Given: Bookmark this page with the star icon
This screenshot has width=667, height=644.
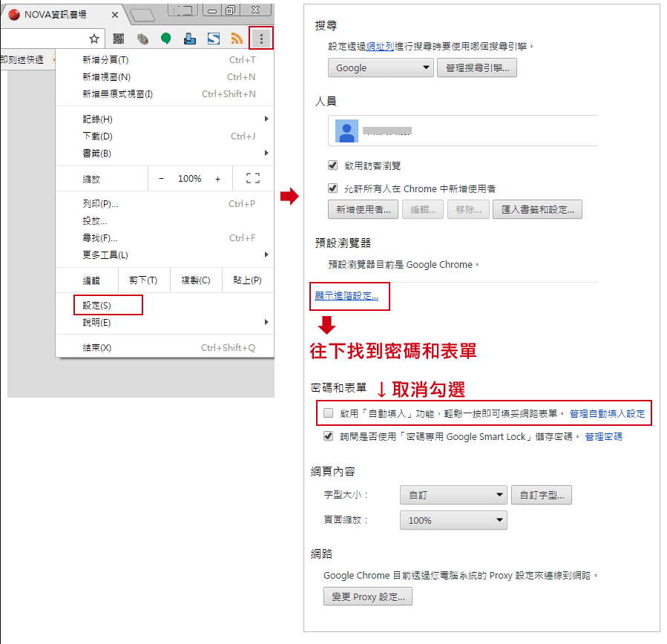Looking at the screenshot, I should (94, 39).
